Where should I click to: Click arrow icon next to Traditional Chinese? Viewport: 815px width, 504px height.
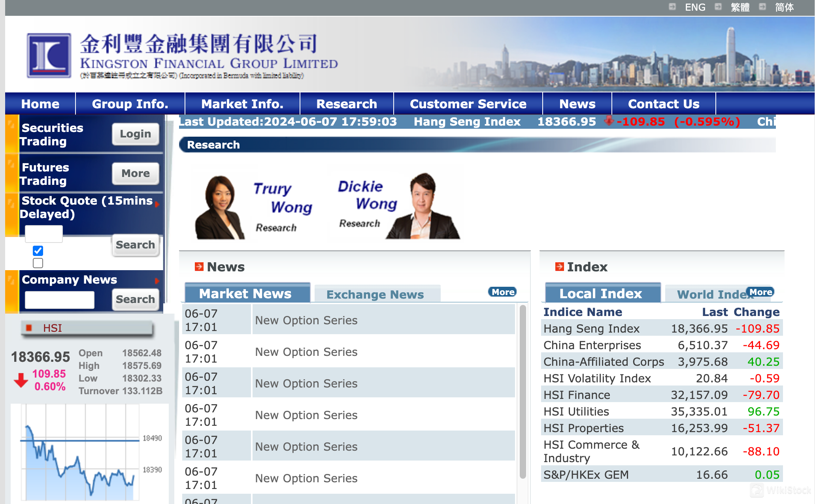point(718,7)
